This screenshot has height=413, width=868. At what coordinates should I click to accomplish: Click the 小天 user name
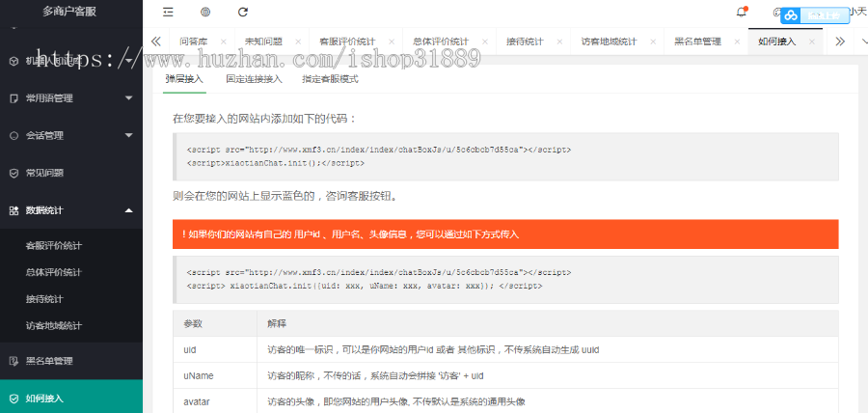tap(858, 13)
